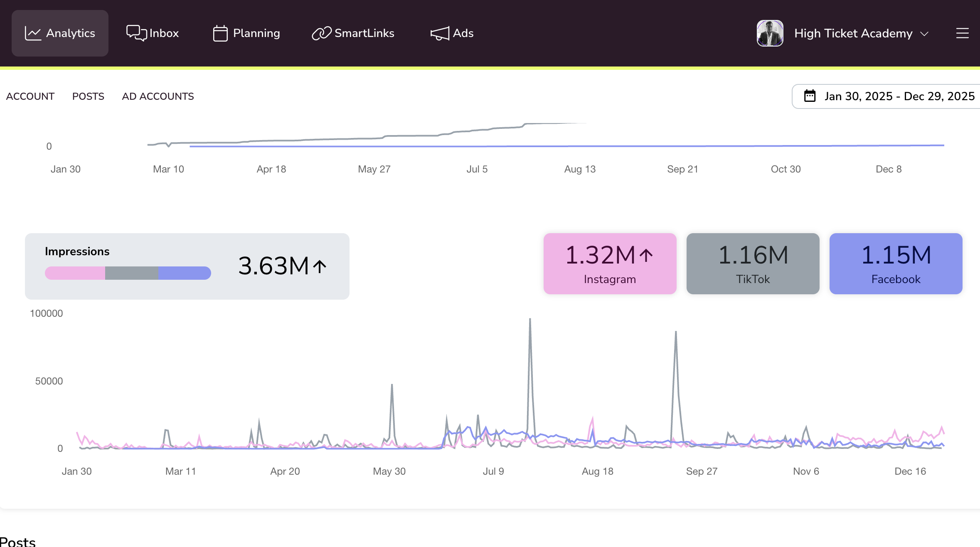
Task: Click the Jul 9 axis label
Action: [493, 471]
